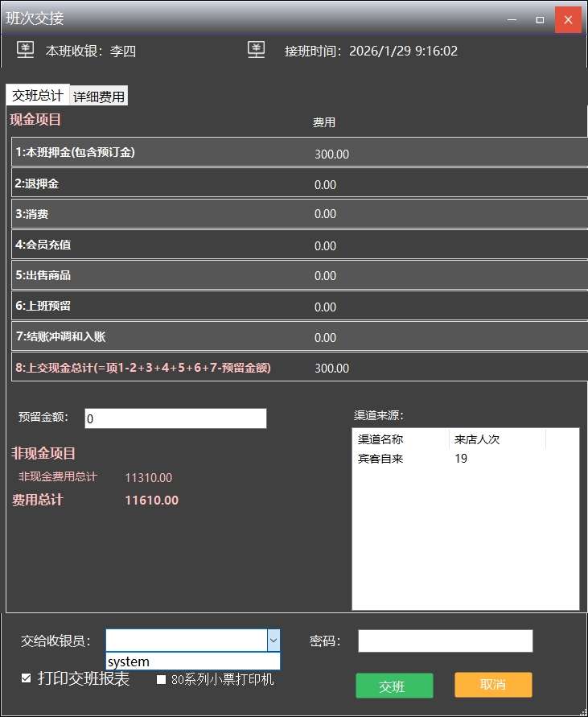Focus the 密码 password field
This screenshot has width=588, height=717.
445,641
